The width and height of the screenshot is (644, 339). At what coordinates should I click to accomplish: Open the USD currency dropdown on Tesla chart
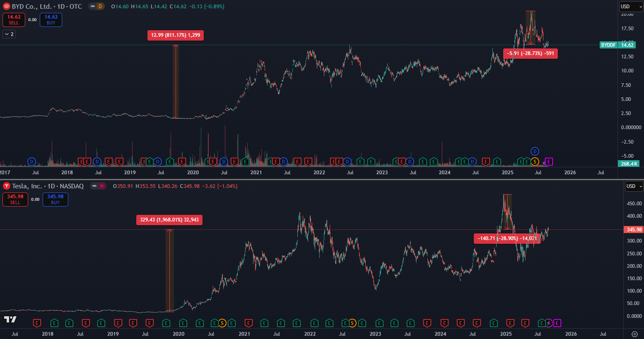pos(634,186)
